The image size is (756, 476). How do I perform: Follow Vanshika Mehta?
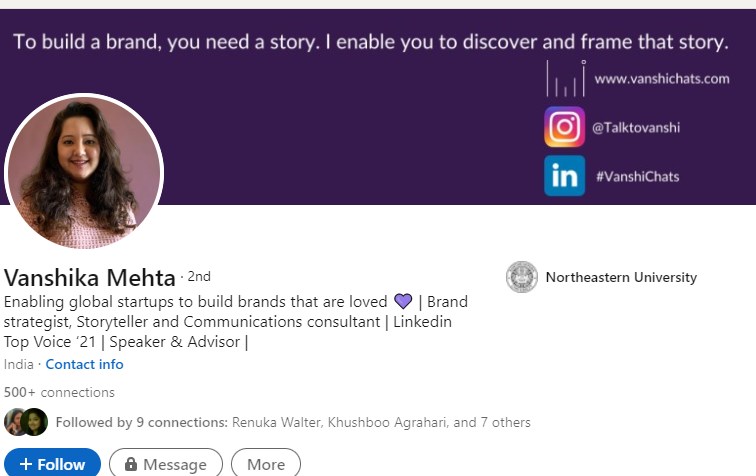(x=51, y=464)
